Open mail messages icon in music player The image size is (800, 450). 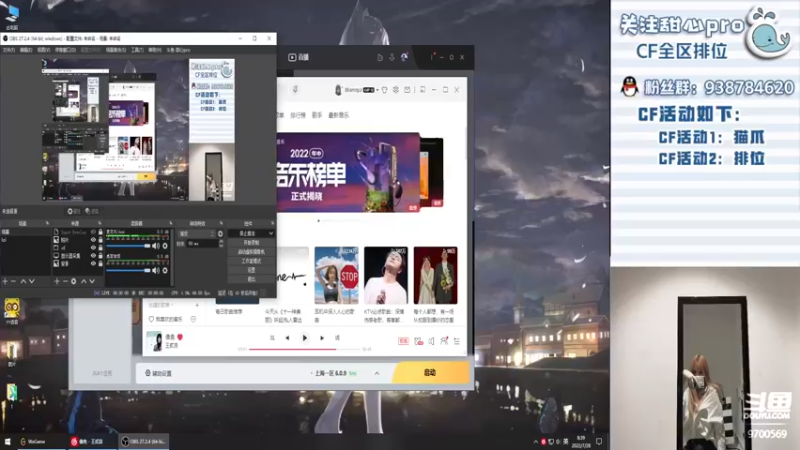click(x=407, y=90)
